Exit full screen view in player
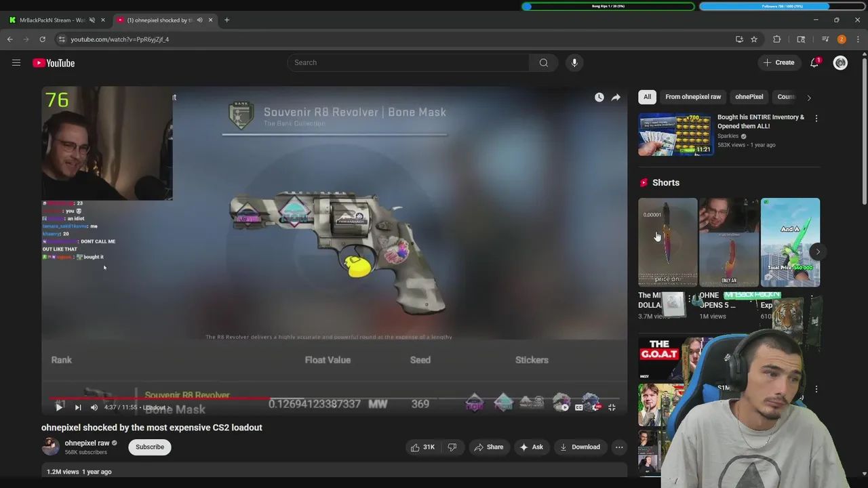 [x=612, y=407]
